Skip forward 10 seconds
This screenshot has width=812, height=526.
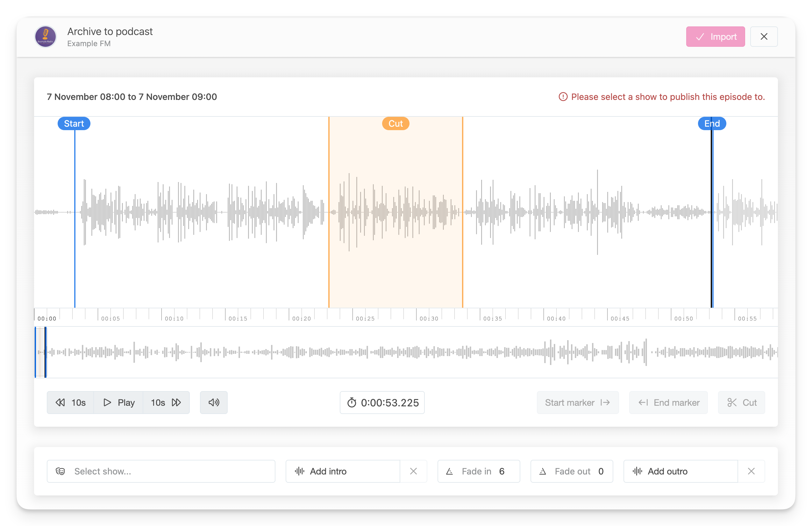click(x=166, y=402)
